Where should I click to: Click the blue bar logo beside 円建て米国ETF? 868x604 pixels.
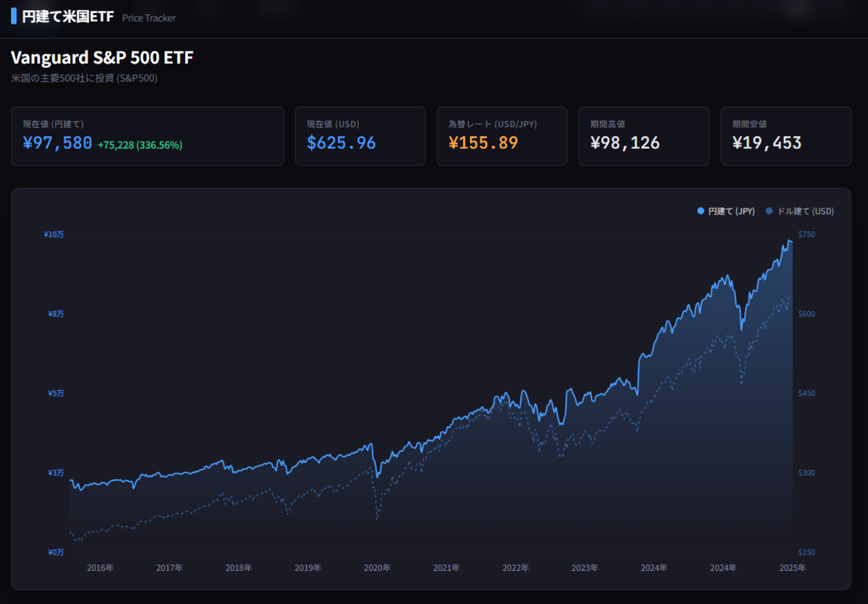(x=14, y=17)
